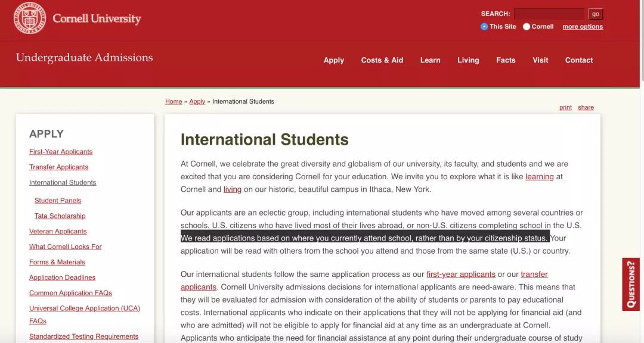Open Transfer Applicants in sidebar
The width and height of the screenshot is (644, 343).
[58, 167]
